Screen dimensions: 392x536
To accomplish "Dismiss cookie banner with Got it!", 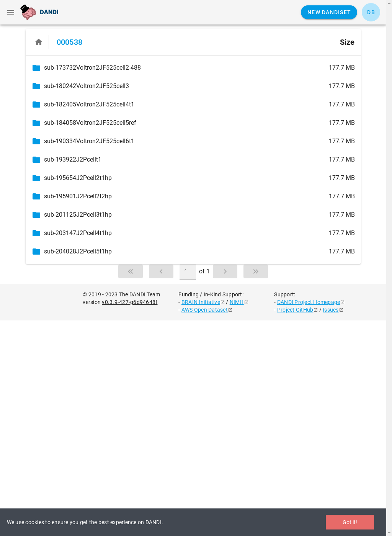I will coord(350,522).
